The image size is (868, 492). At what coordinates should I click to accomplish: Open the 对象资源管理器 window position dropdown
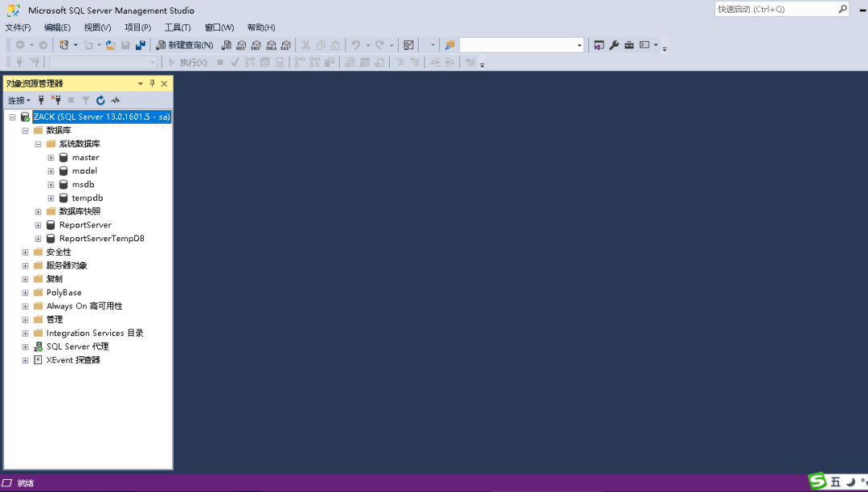pos(140,84)
